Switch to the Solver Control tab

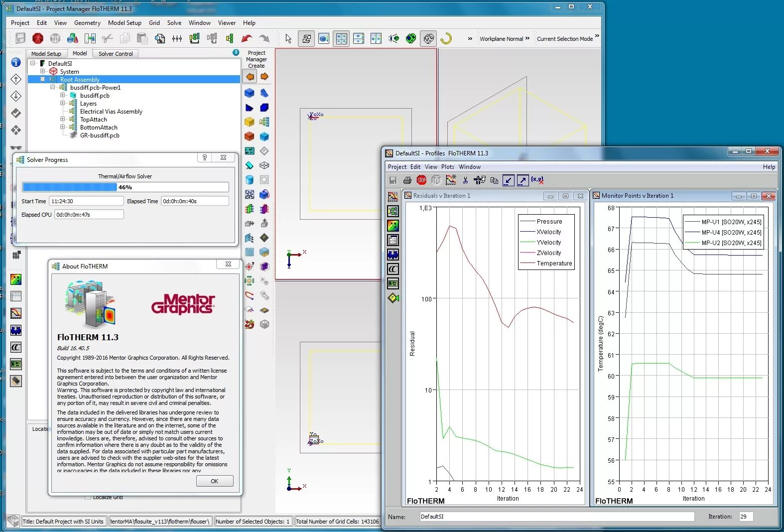click(x=116, y=54)
